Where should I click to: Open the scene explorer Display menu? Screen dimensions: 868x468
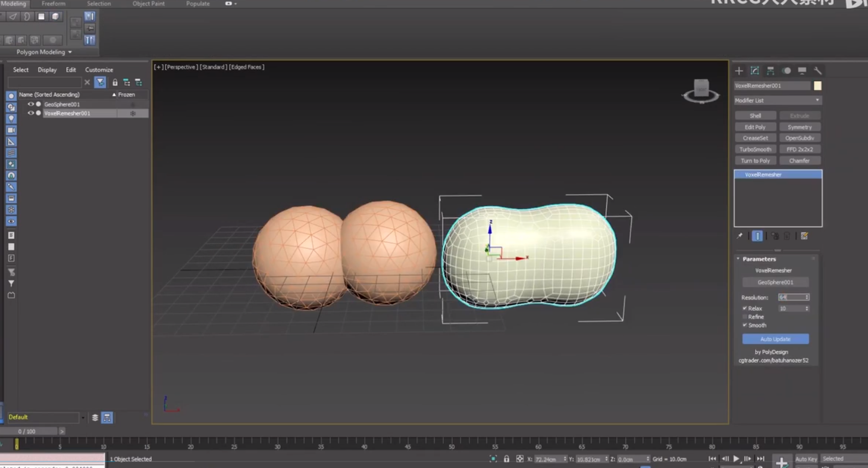(x=47, y=70)
